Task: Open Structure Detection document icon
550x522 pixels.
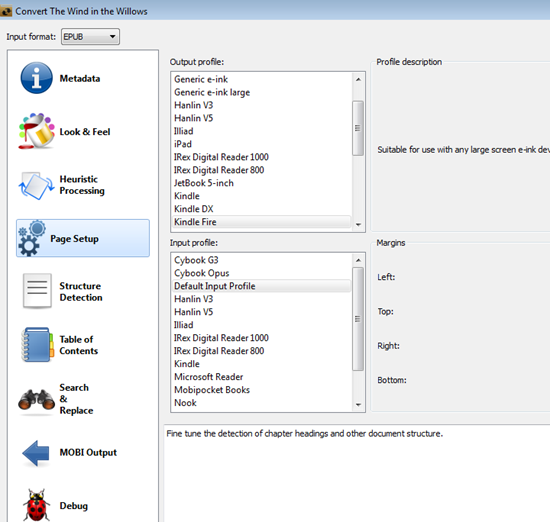Action: tap(37, 291)
